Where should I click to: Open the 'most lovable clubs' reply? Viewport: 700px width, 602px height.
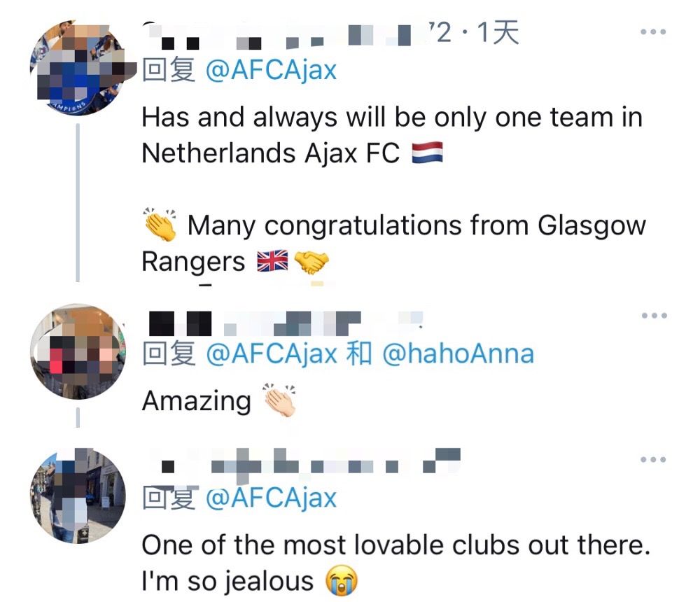pos(395,563)
